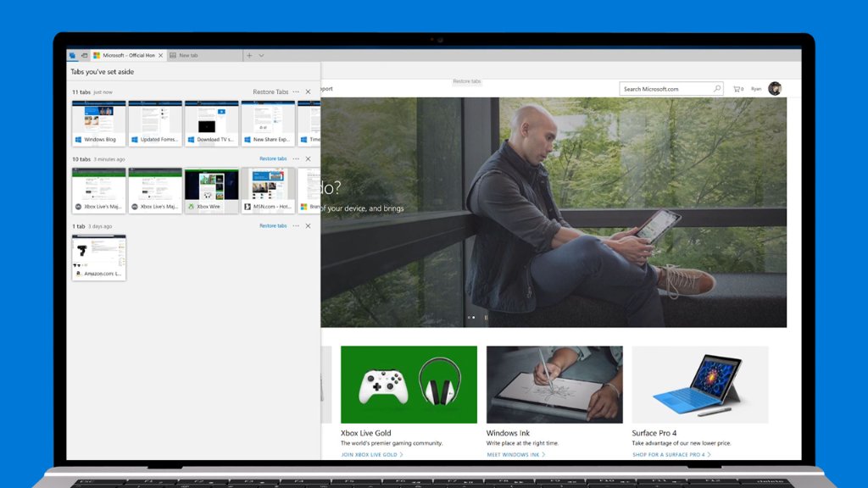Follow the MEET WINDOWS INK link
The height and width of the screenshot is (488, 868).
pos(516,455)
